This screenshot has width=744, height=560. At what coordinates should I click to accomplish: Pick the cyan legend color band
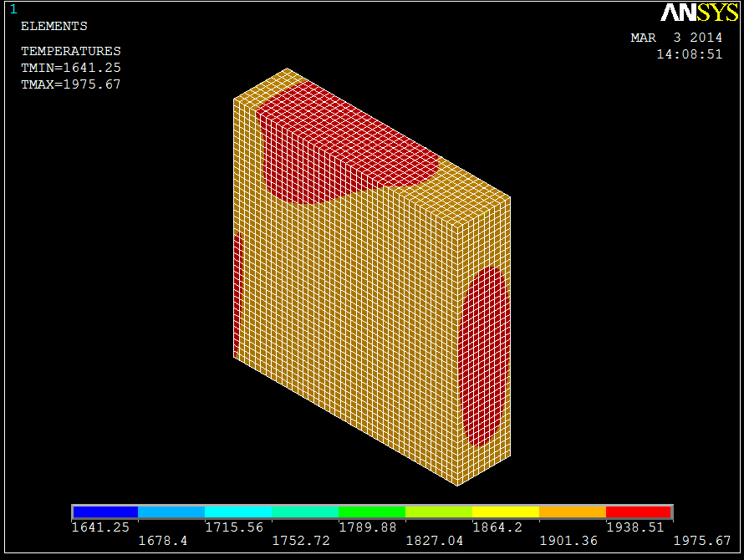pos(238,512)
